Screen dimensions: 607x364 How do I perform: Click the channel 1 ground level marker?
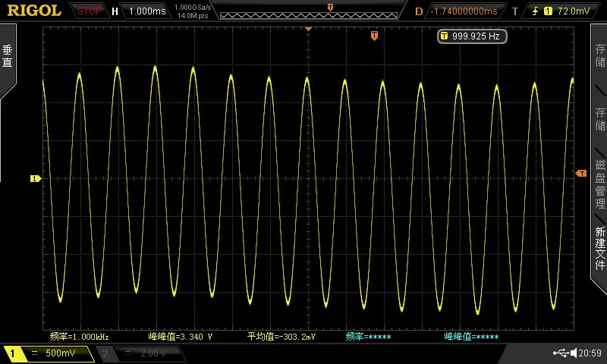(x=36, y=178)
